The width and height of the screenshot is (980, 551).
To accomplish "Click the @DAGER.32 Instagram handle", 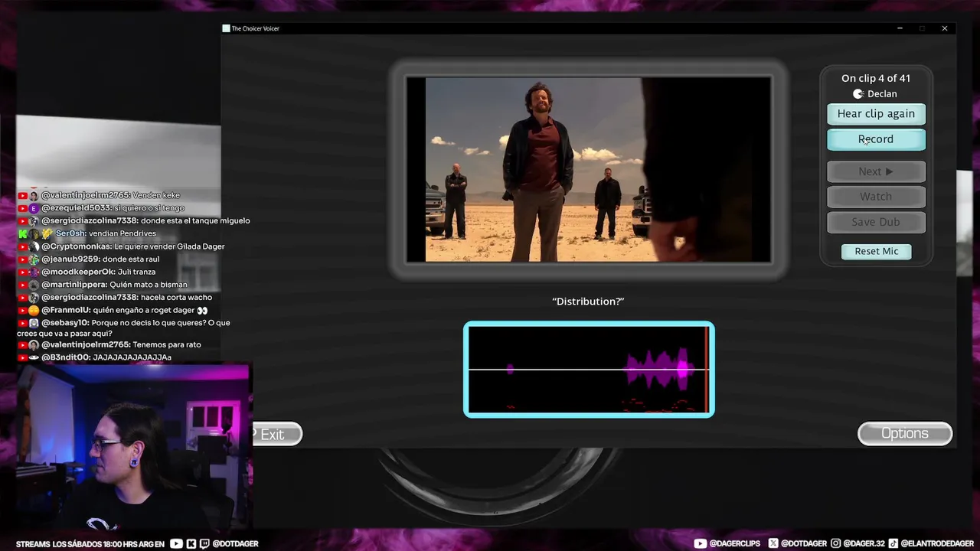I will coord(864,543).
